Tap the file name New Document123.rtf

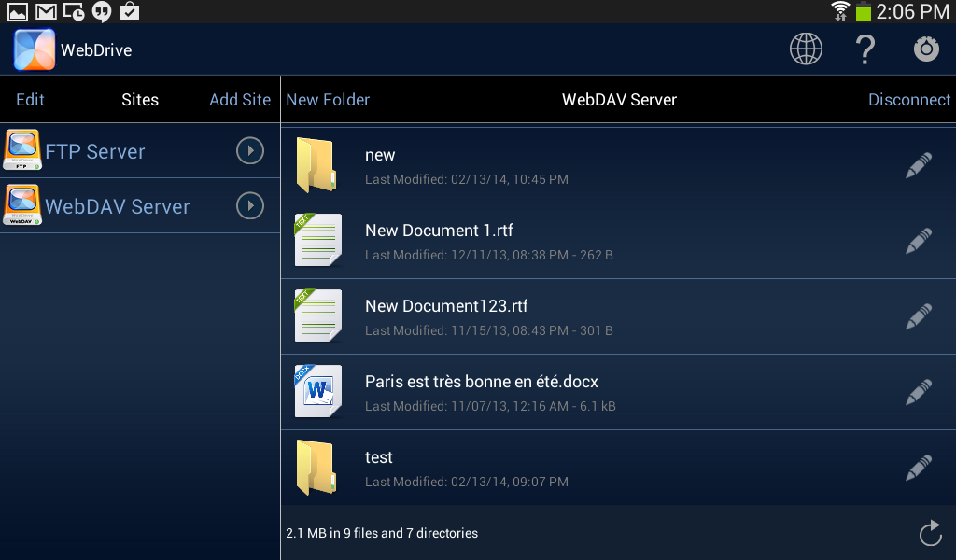click(446, 306)
